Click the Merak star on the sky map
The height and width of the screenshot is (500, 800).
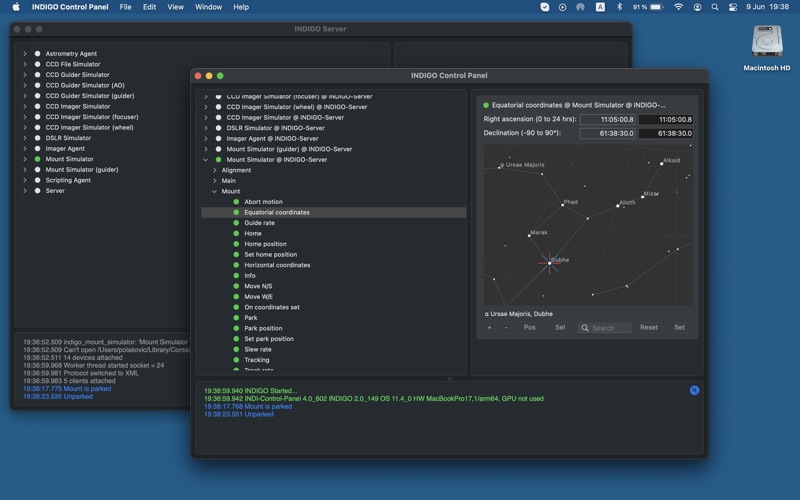click(529, 235)
